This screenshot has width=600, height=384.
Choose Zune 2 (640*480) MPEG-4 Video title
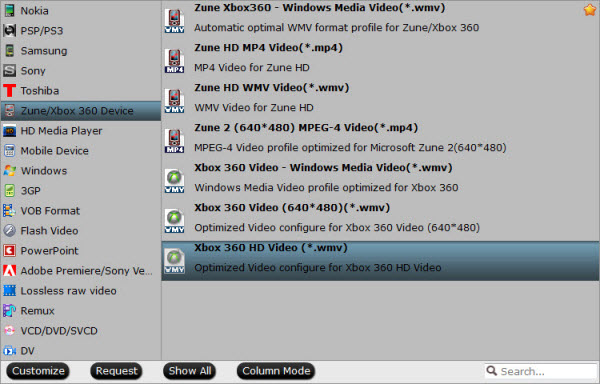pyautogui.click(x=306, y=128)
